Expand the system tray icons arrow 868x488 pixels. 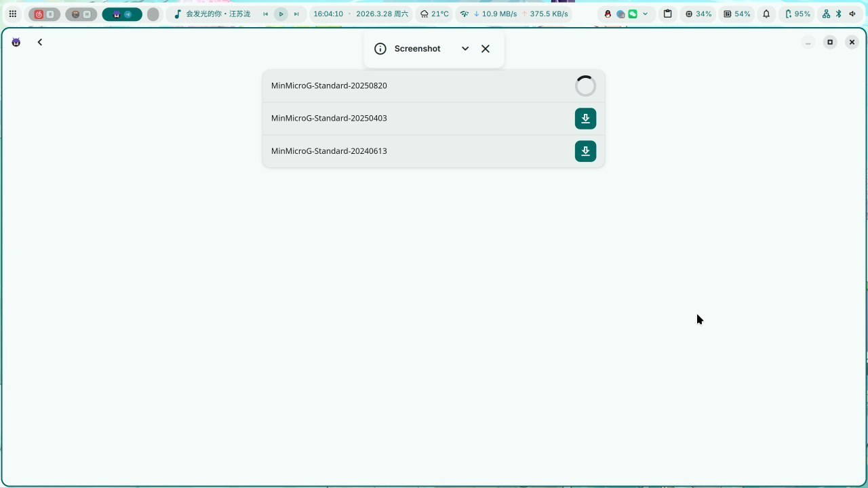[x=645, y=14]
